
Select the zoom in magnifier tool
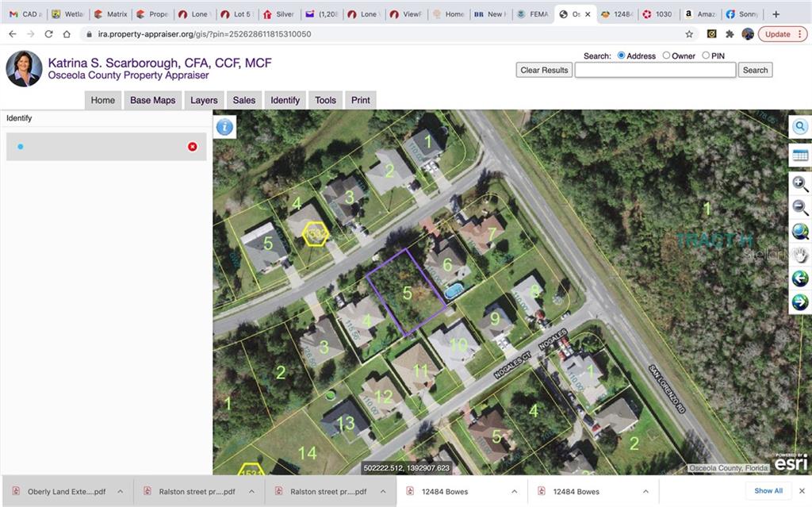(800, 184)
